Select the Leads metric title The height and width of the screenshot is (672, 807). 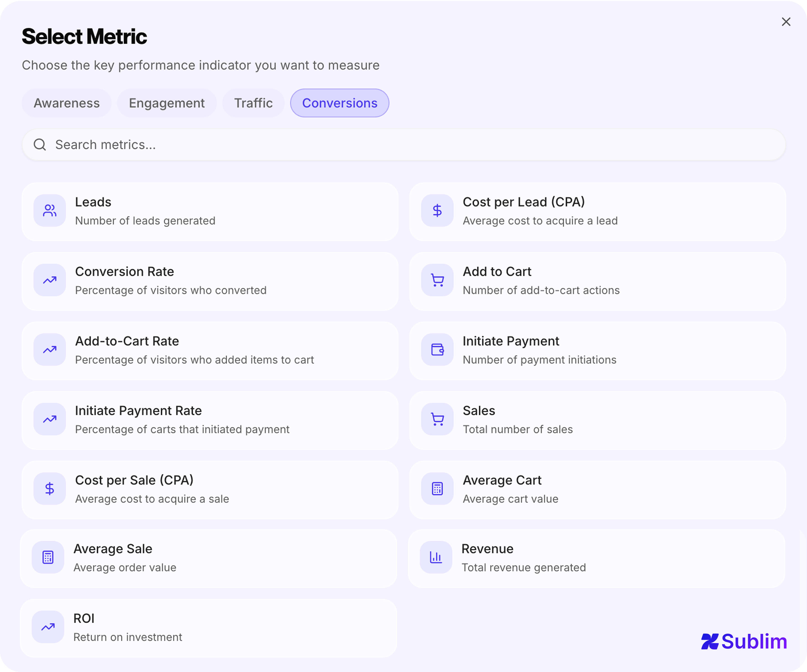pyautogui.click(x=93, y=202)
